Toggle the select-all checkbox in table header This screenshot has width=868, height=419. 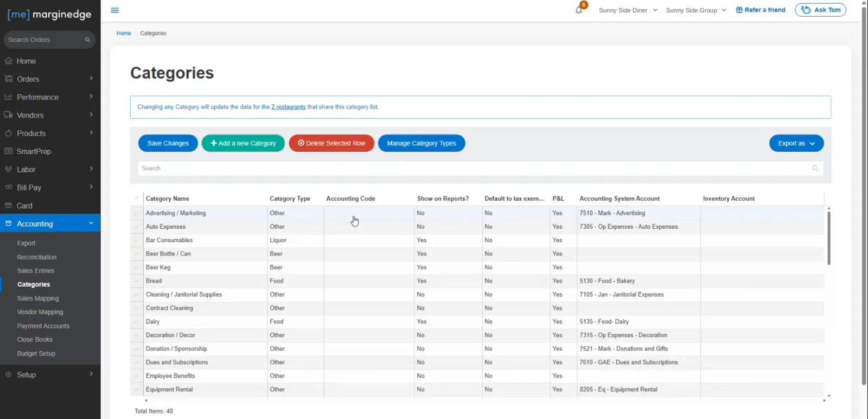tap(136, 198)
